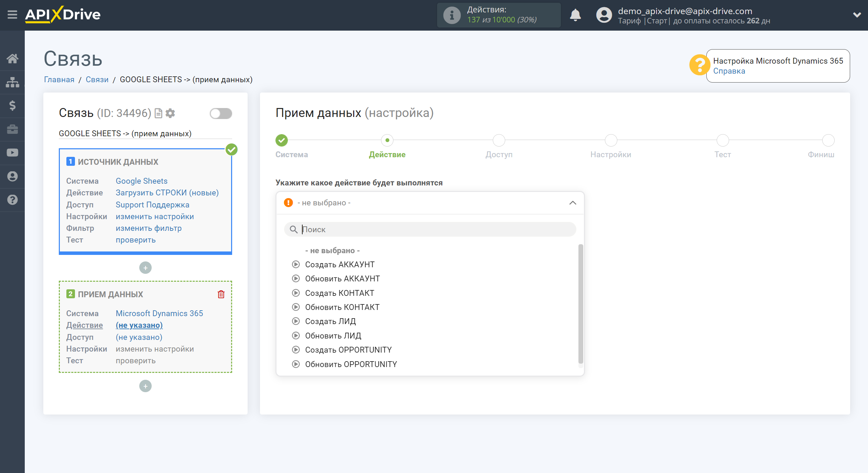Open the Справка link
This screenshot has height=473, width=868.
729,71
